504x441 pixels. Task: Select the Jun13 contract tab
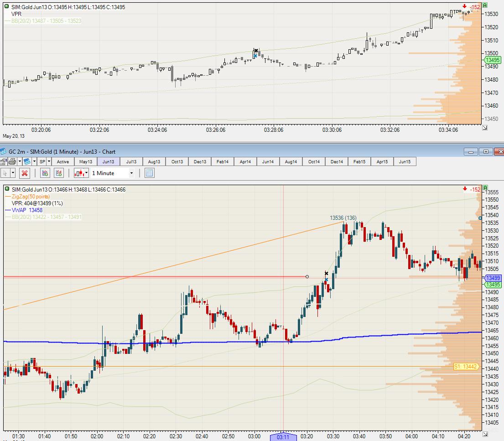point(108,161)
